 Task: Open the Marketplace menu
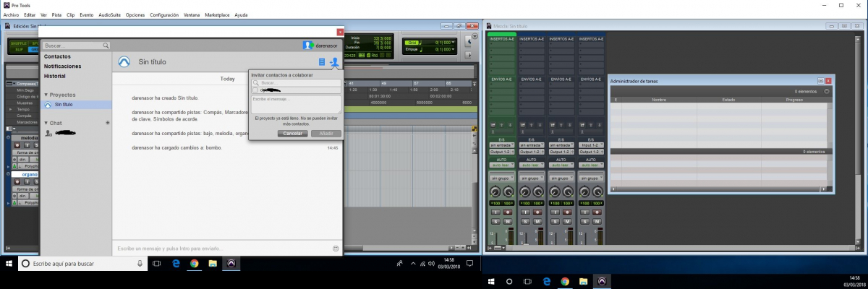pos(218,14)
